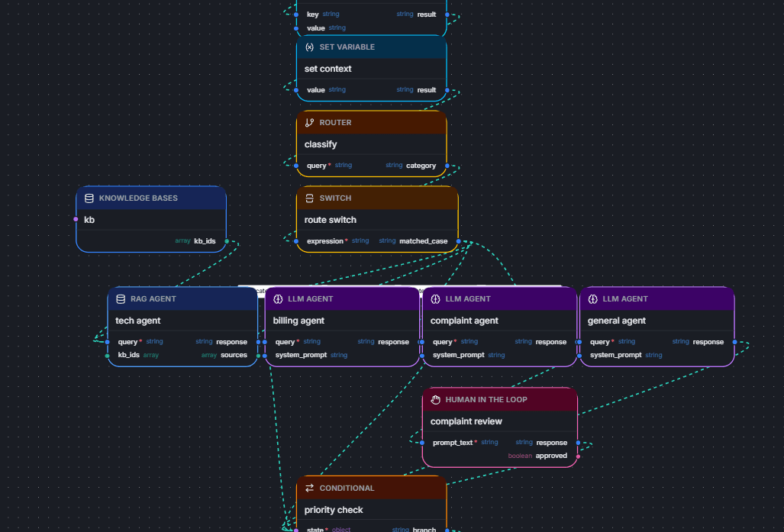784x532 pixels.
Task: Click the LLM Agent icon on complaint agent
Action: click(x=434, y=298)
